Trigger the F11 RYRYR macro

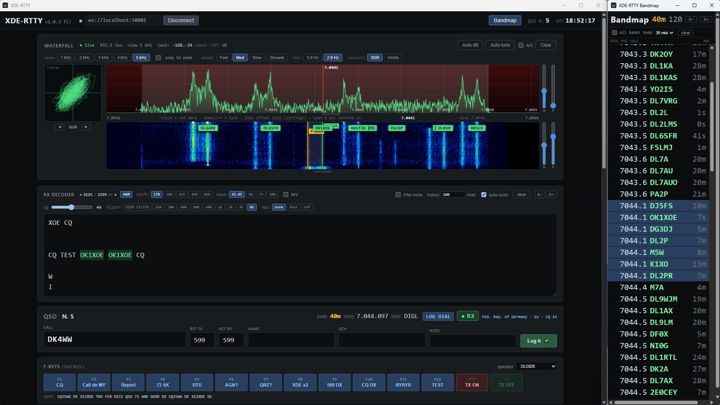pyautogui.click(x=403, y=382)
